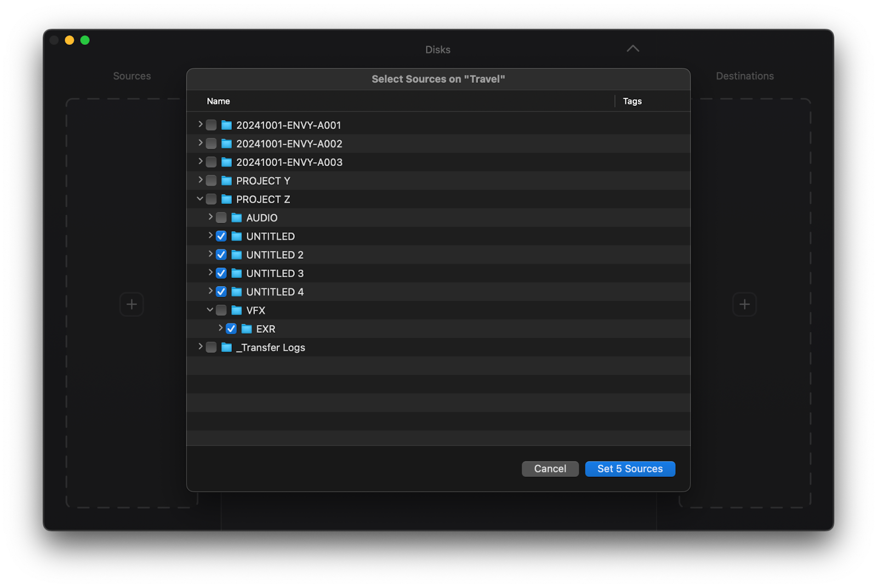
Task: Select the UNTITLED 3 row name
Action: 275,273
